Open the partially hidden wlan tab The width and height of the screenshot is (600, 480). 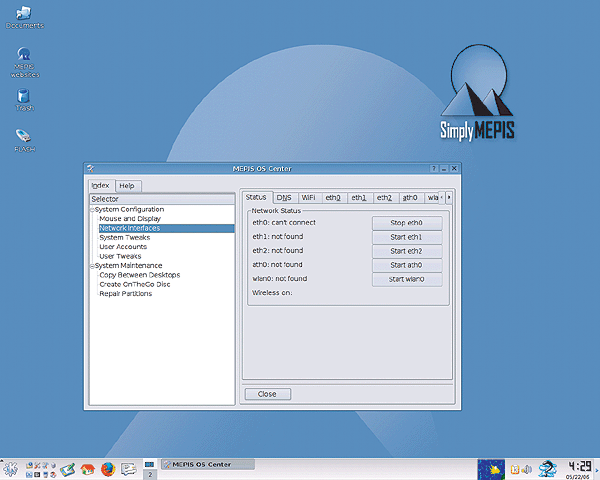tap(432, 198)
